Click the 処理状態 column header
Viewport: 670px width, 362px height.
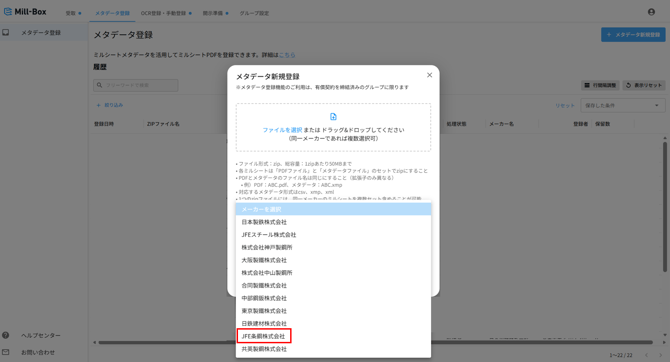456,124
